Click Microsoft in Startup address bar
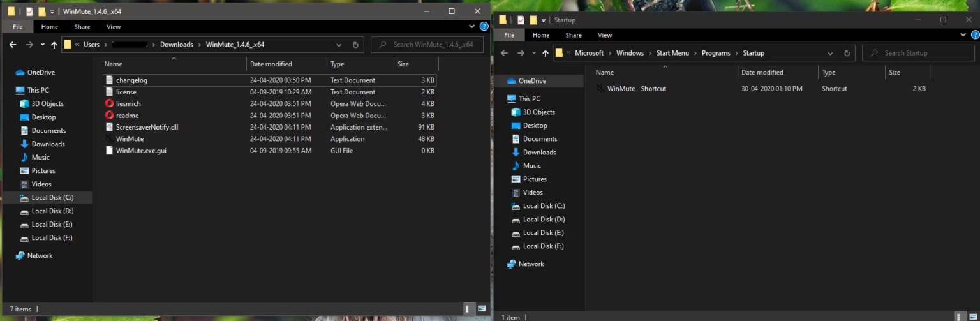980x321 pixels. [x=589, y=53]
